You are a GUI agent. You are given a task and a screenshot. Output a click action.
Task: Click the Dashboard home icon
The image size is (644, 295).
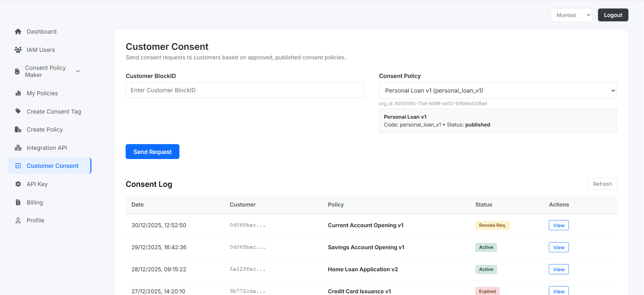(x=18, y=32)
